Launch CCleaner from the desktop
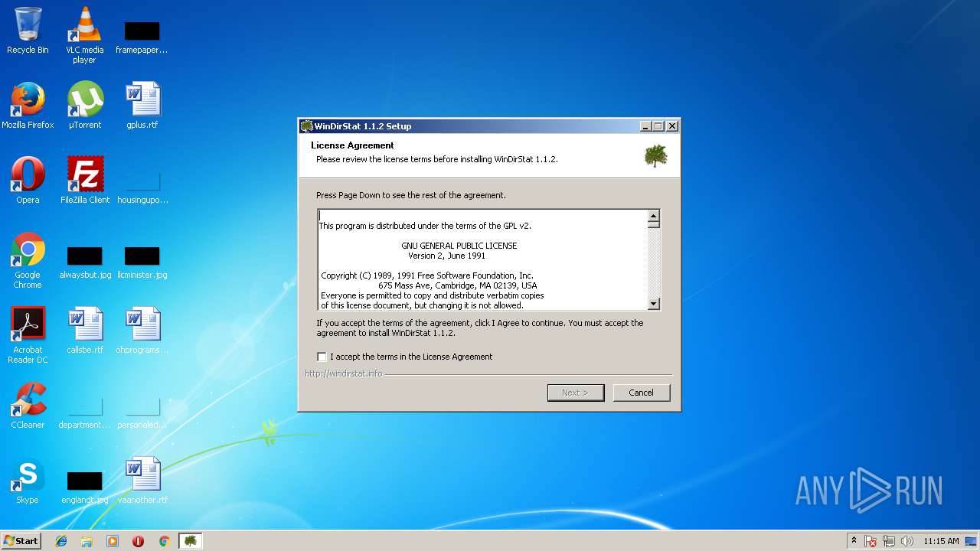Screen dimensions: 980x551 click(28, 406)
